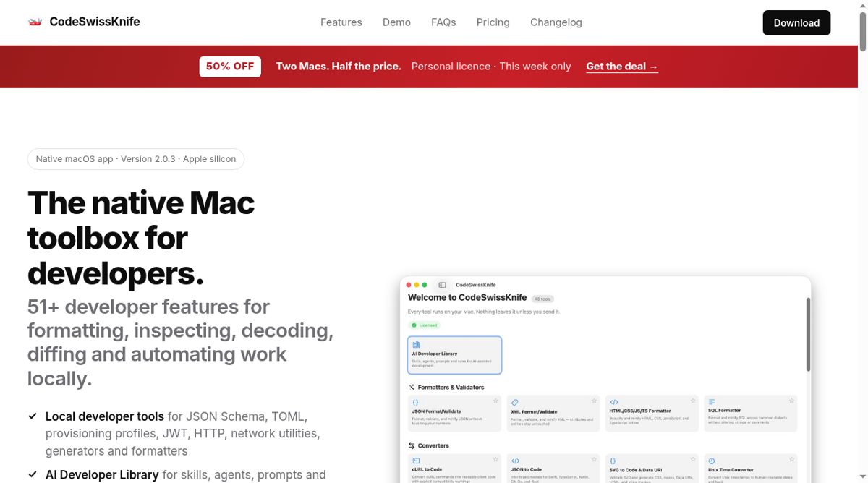This screenshot has width=868, height=483.
Task: Click the 'Formatters & Validators' section heading
Action: click(x=451, y=388)
